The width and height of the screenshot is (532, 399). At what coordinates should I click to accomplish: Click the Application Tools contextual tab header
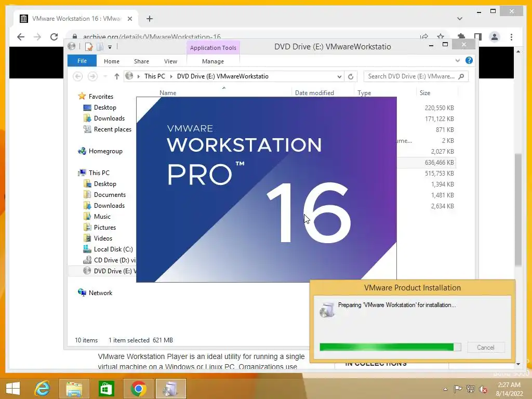pyautogui.click(x=213, y=48)
